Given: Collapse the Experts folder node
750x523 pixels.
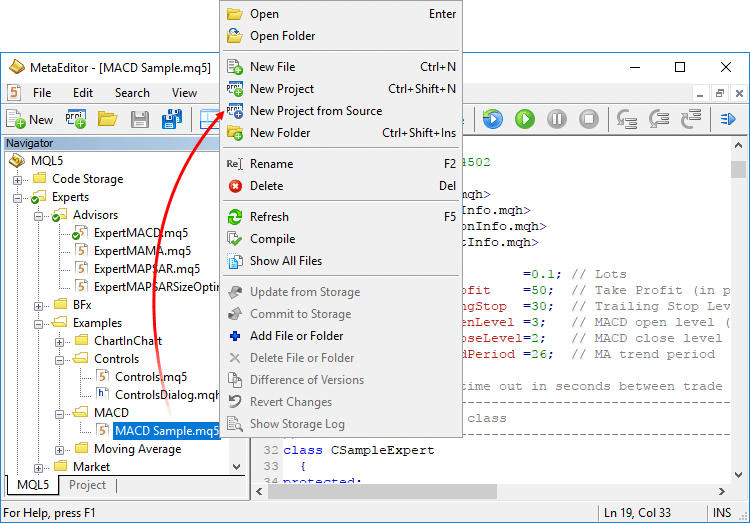Looking at the screenshot, I should [x=18, y=198].
